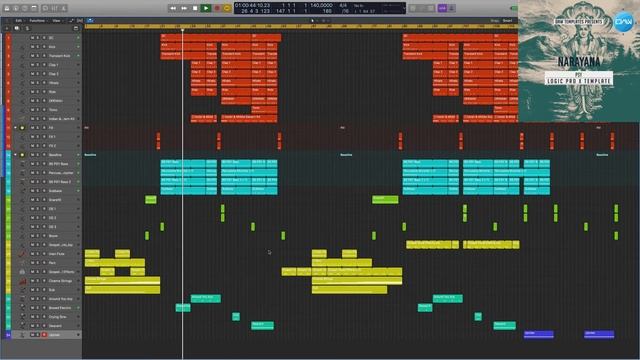The image size is (640, 360).
Task: Select the Ride track name
Action: tap(52, 92)
